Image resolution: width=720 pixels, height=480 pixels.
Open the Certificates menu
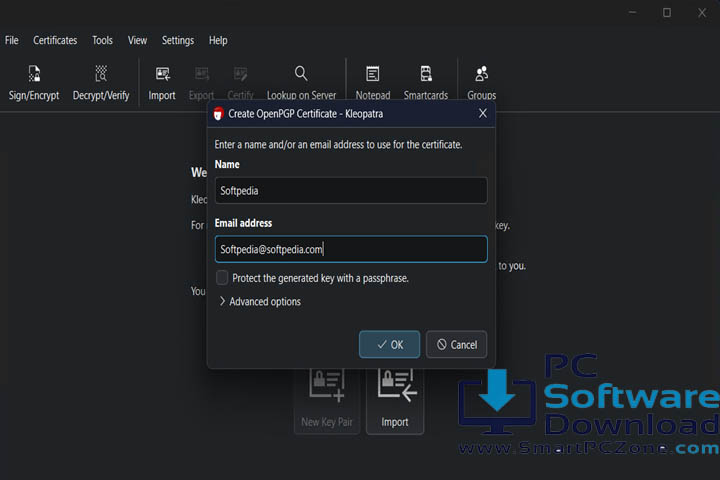coord(55,40)
